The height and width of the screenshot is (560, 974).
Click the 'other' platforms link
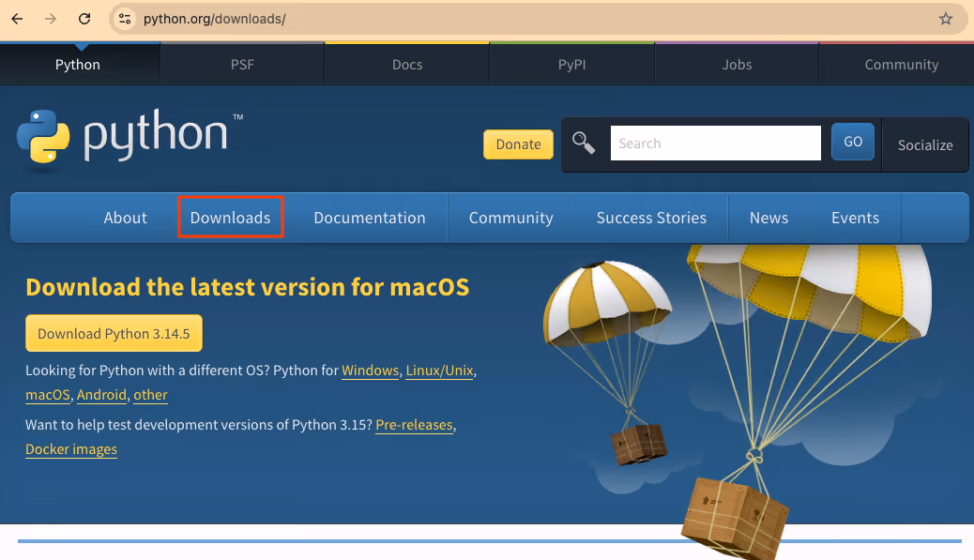click(150, 395)
